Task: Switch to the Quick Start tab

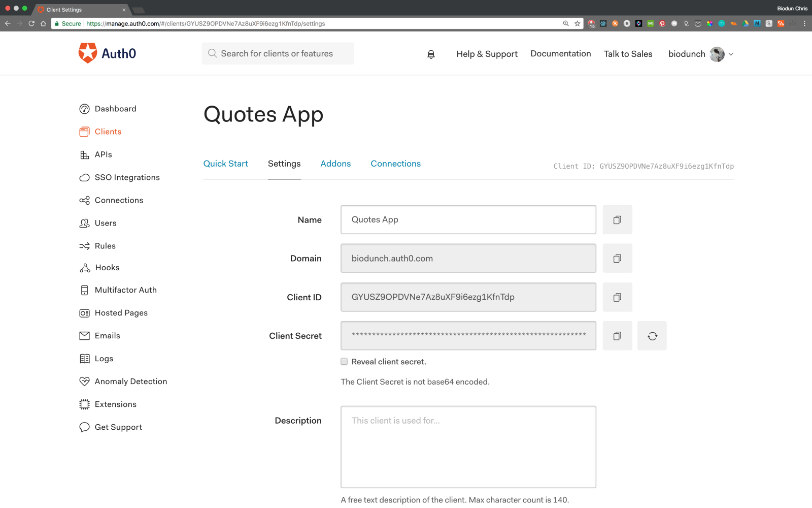Action: coord(226,164)
